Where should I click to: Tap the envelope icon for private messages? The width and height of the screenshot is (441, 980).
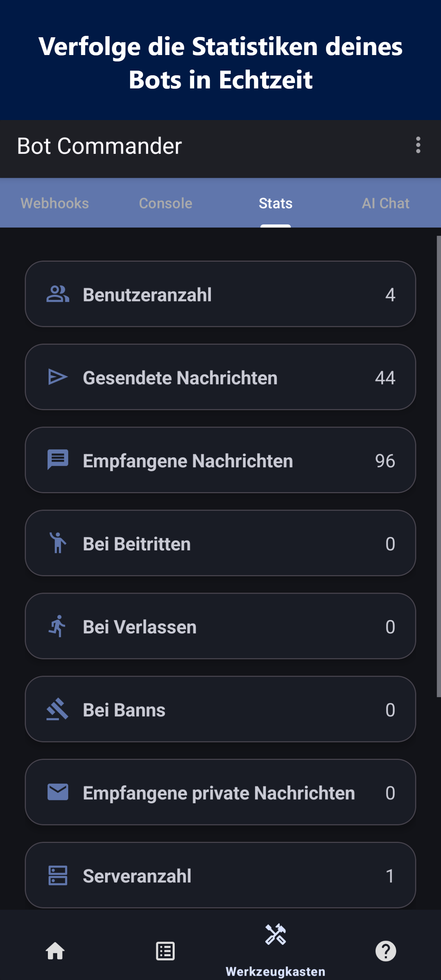[58, 792]
